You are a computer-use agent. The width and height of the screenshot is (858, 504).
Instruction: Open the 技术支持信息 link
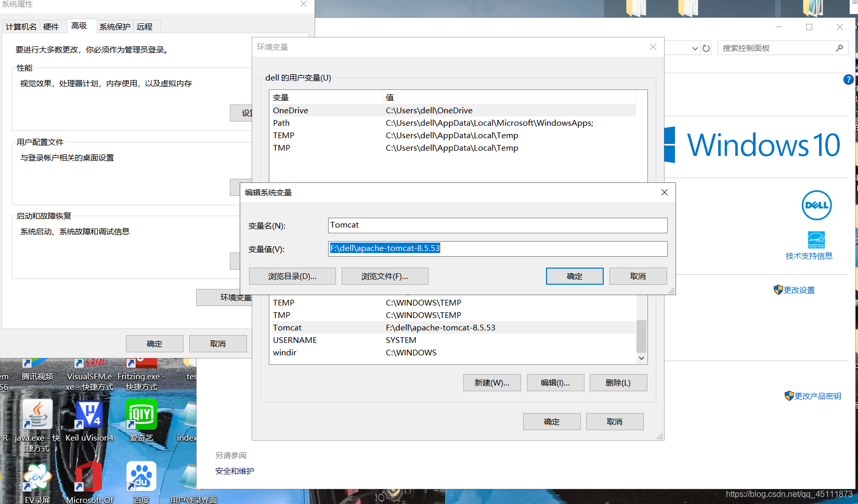[x=809, y=256]
